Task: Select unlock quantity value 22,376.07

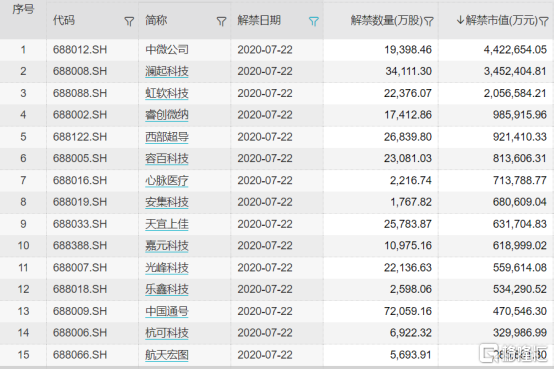Action: (x=408, y=93)
